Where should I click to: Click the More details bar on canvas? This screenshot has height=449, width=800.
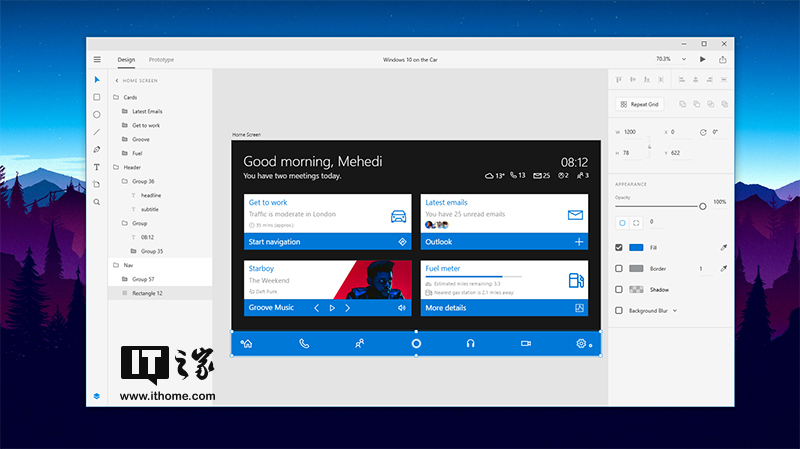(x=504, y=308)
